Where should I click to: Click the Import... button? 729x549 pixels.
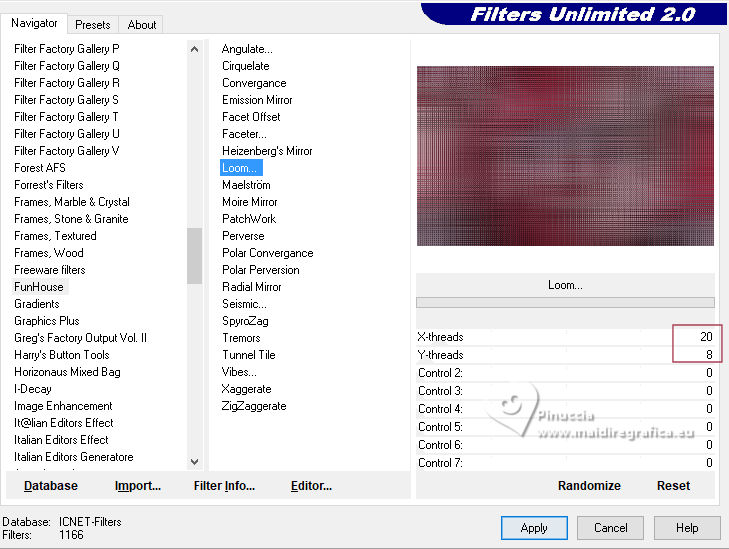pyautogui.click(x=138, y=486)
